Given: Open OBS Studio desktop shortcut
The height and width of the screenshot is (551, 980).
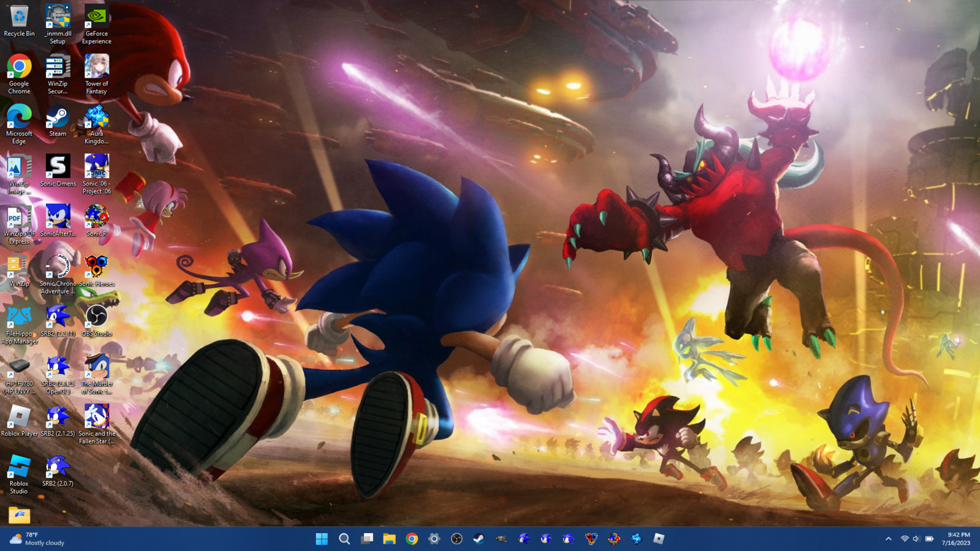Looking at the screenshot, I should click(97, 321).
